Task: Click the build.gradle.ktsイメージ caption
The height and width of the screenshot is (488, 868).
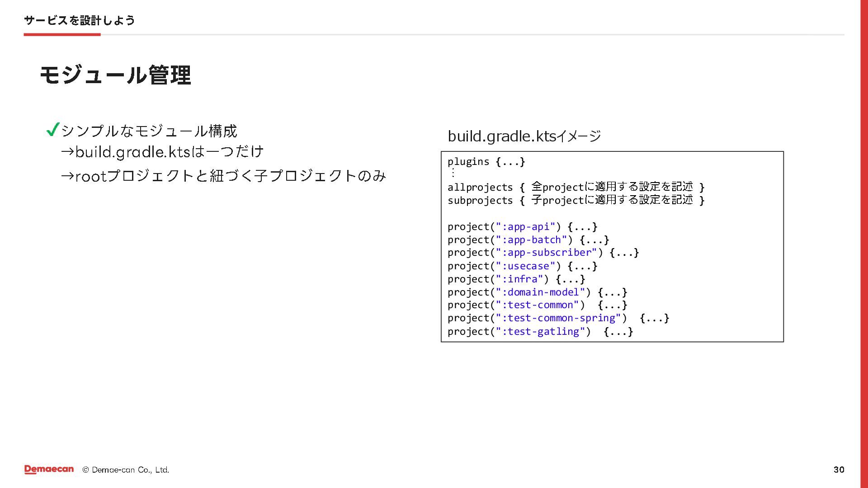Action: pos(524,136)
